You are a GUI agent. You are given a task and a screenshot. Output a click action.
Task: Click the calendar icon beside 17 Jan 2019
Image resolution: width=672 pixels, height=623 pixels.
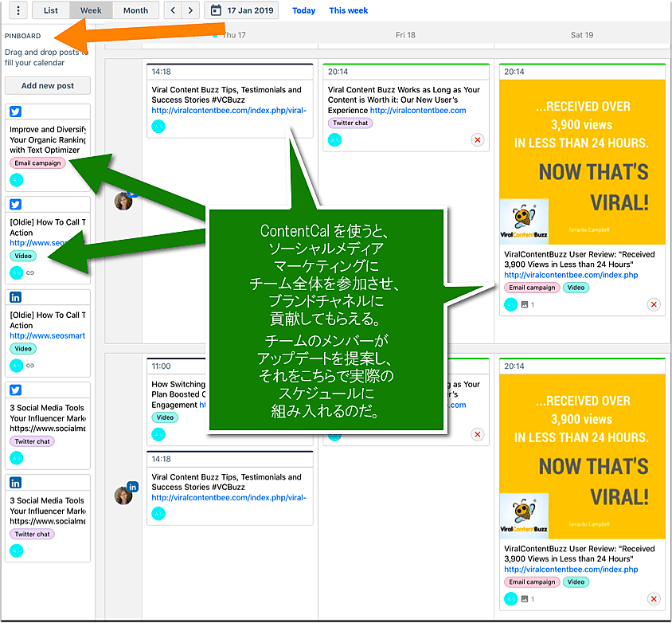tap(215, 10)
